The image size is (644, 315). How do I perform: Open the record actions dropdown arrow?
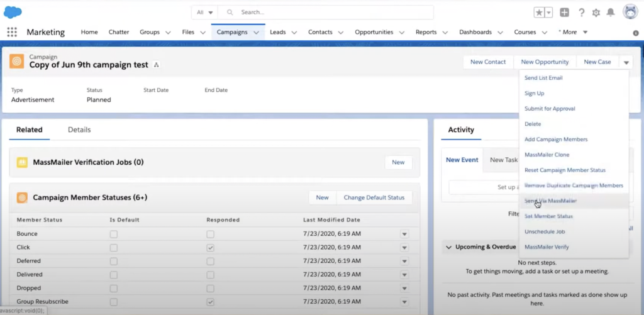point(626,62)
